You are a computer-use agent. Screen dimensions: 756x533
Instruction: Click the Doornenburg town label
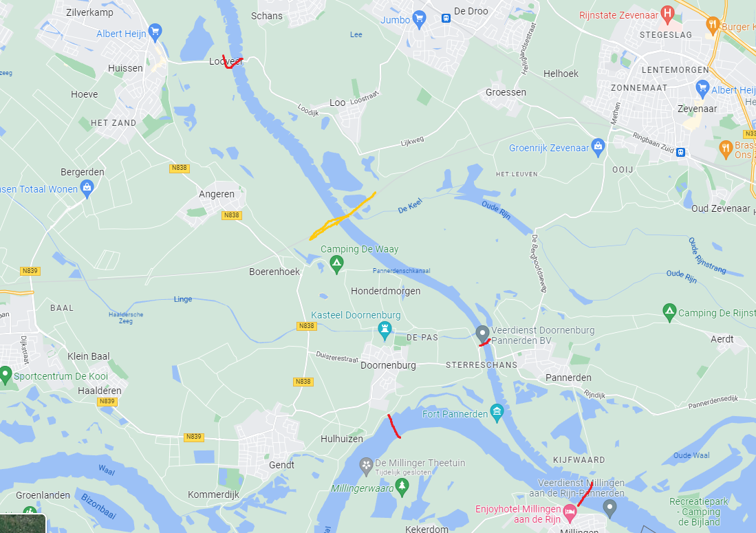pyautogui.click(x=388, y=365)
